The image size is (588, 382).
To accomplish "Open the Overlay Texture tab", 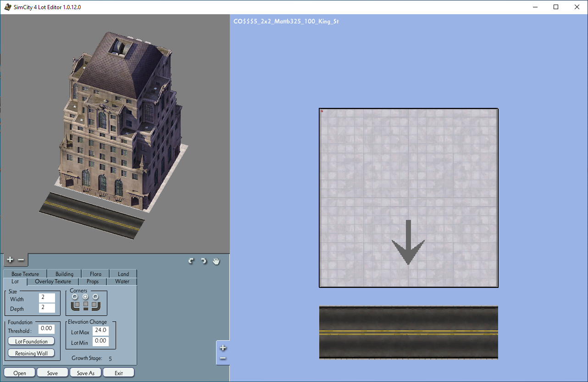I will click(53, 281).
